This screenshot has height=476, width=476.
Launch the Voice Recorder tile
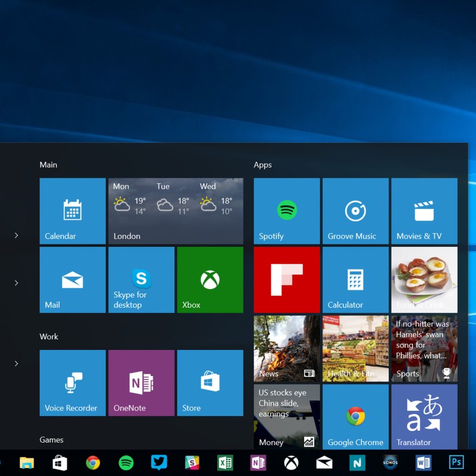tap(73, 383)
